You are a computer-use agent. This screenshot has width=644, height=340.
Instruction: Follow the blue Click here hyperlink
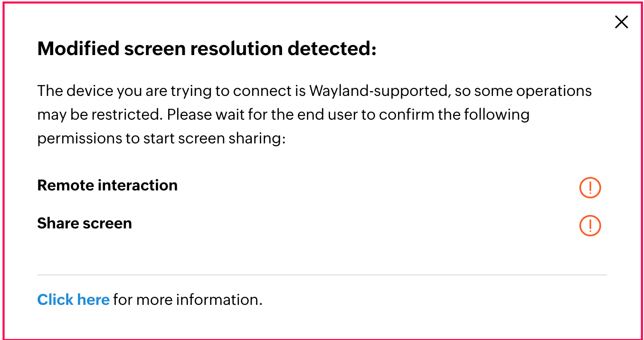point(73,300)
